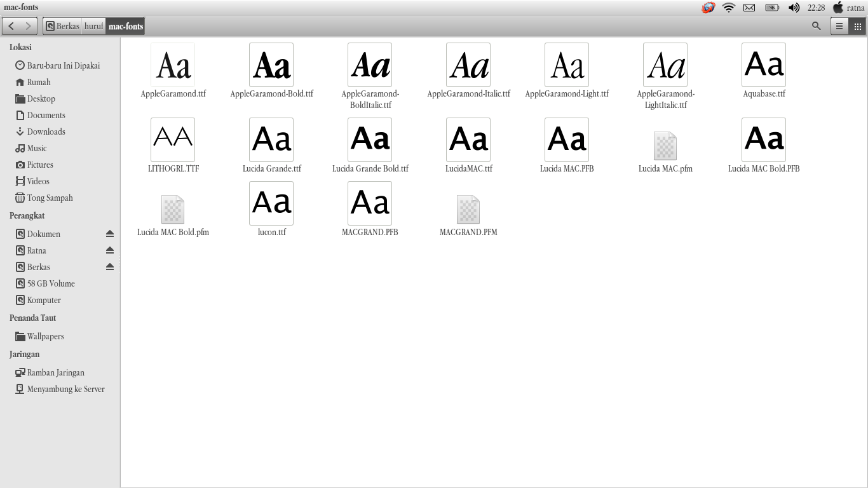Screen dimensions: 868x488
Task: Select Lucida Grande Bold.ttf file
Action: pos(370,146)
